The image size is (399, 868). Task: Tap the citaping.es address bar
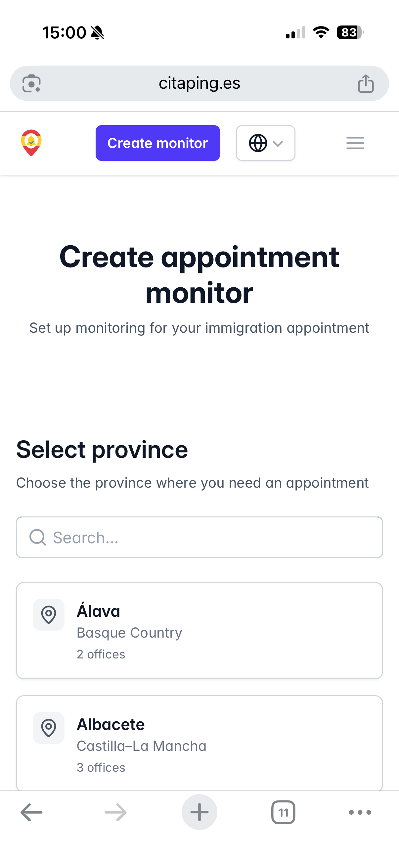(x=199, y=83)
